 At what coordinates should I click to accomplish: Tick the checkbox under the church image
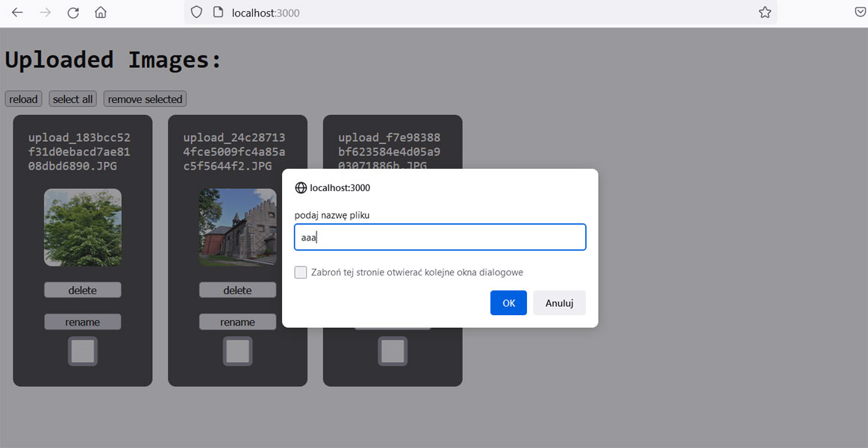tap(237, 351)
